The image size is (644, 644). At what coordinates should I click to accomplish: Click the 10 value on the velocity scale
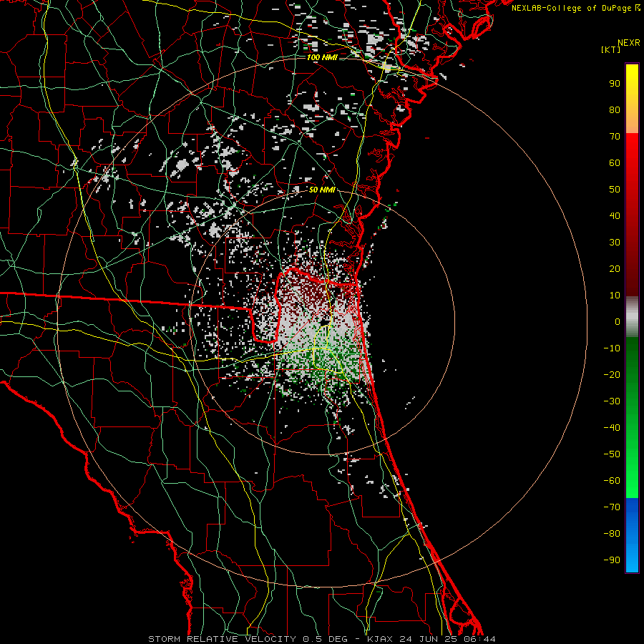(615, 296)
